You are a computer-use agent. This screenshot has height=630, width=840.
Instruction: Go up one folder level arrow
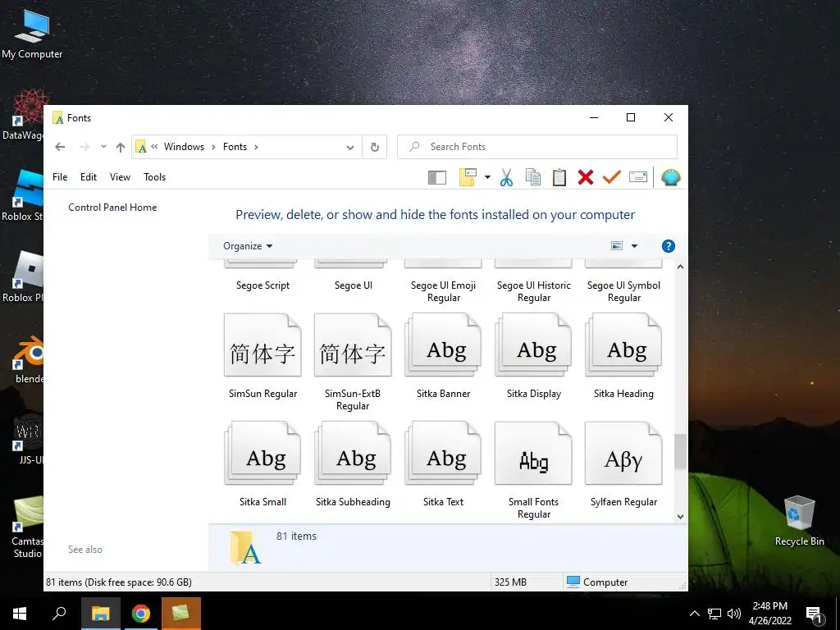121,147
